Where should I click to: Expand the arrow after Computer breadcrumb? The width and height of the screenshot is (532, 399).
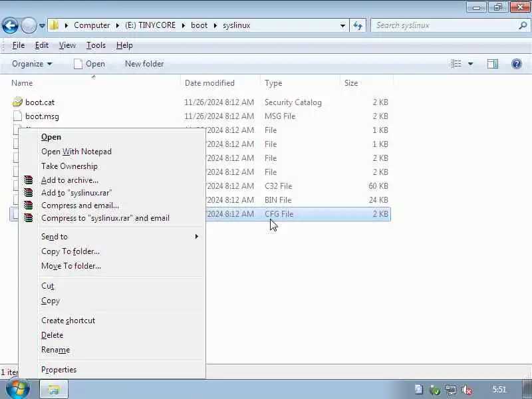point(118,25)
